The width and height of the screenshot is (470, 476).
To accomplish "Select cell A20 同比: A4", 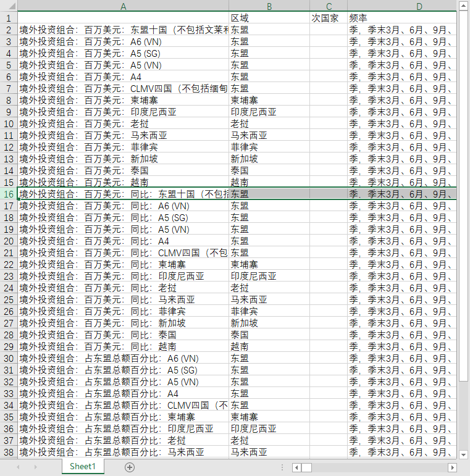I will tap(123, 241).
